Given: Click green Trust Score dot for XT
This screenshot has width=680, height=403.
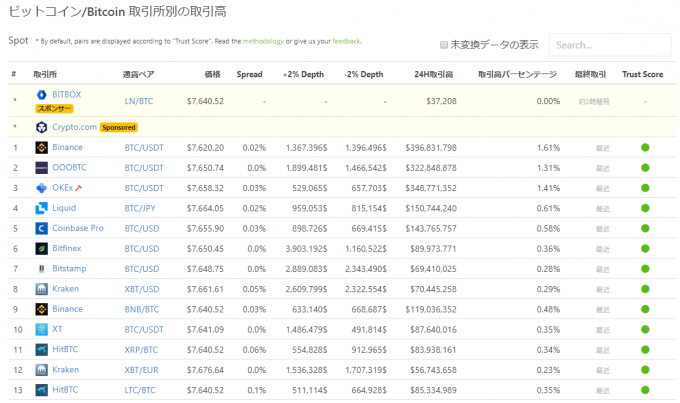Looking at the screenshot, I should pyautogui.click(x=645, y=329).
